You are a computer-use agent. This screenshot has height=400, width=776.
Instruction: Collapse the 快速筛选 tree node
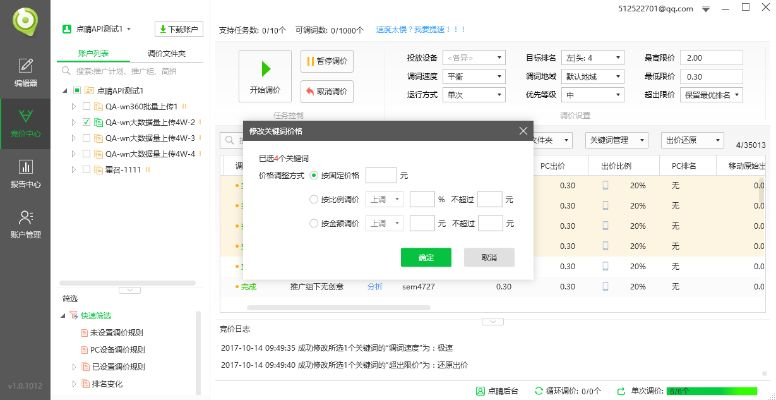pos(64,315)
